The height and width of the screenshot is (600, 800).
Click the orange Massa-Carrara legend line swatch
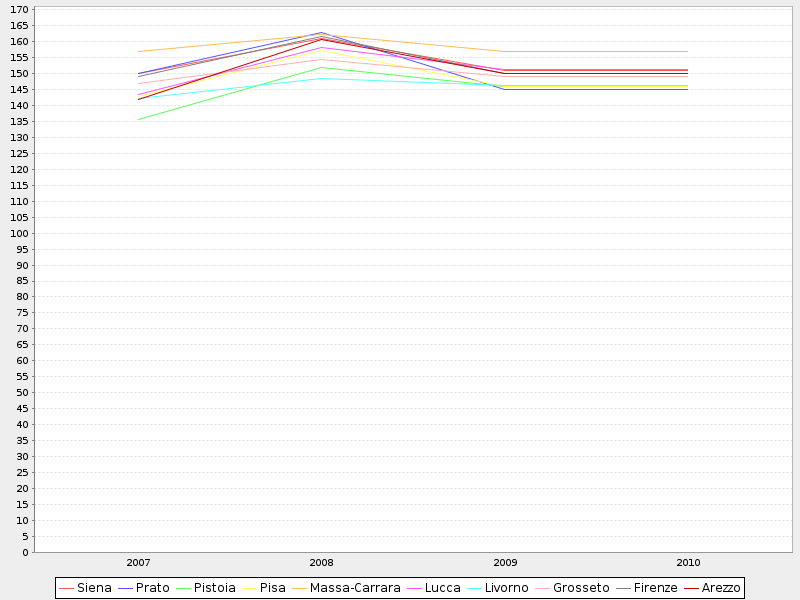[x=300, y=589]
